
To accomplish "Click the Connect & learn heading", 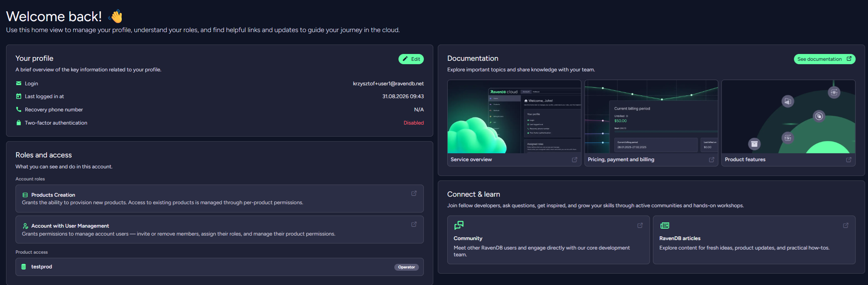I will tap(474, 194).
